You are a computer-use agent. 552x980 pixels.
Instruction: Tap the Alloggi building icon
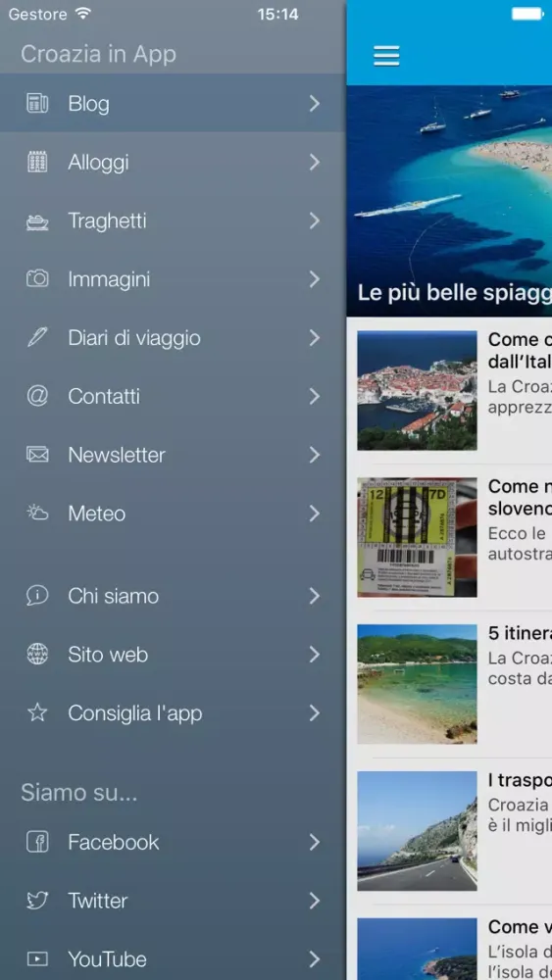tap(37, 163)
